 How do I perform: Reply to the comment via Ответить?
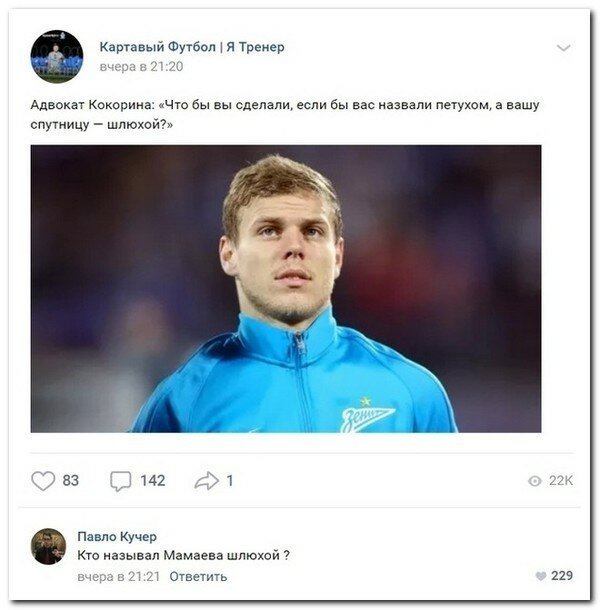[198, 576]
